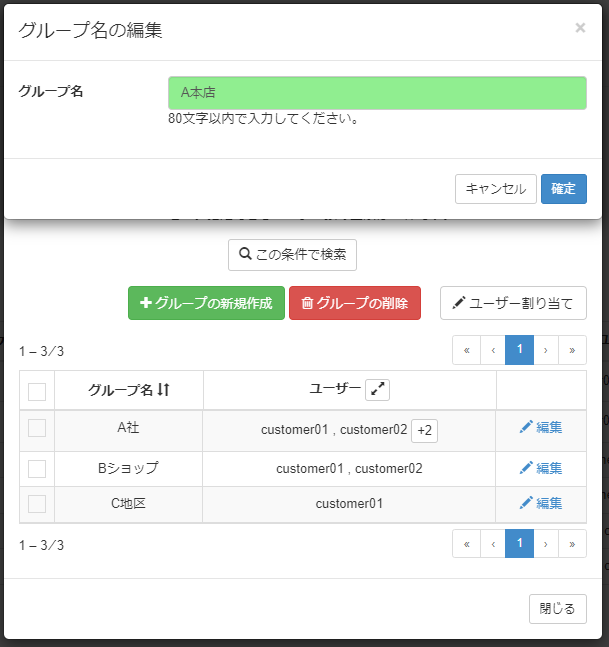Screen dimensions: 609x647
Task: Check the C地区 row checkbox
Action: click(37, 504)
